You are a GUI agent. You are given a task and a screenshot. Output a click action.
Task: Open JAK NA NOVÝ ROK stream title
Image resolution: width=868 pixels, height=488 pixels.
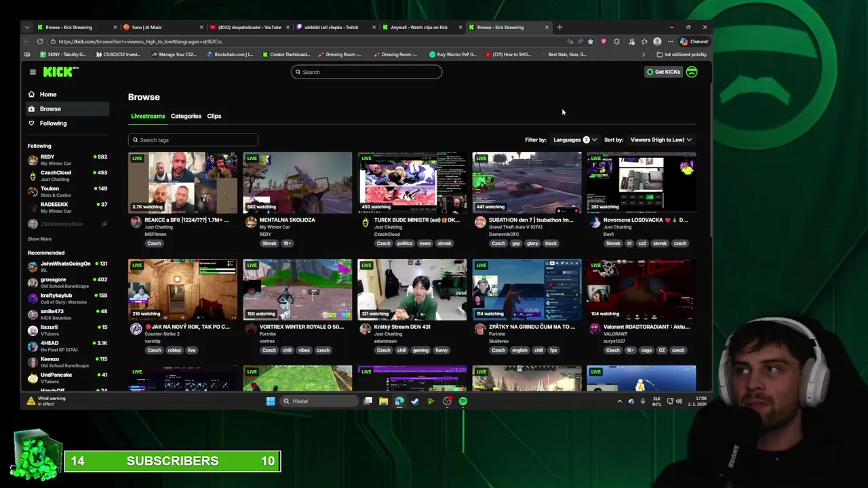187,327
